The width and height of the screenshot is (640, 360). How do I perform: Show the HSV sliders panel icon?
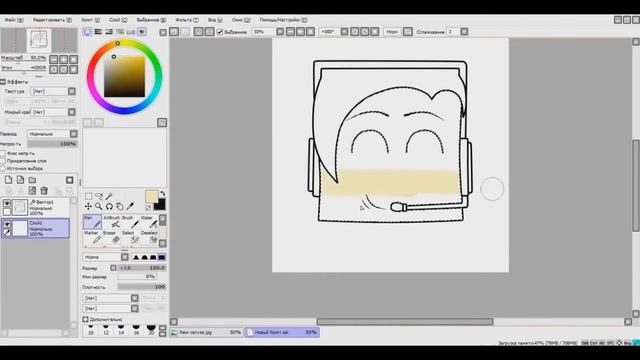tap(109, 32)
